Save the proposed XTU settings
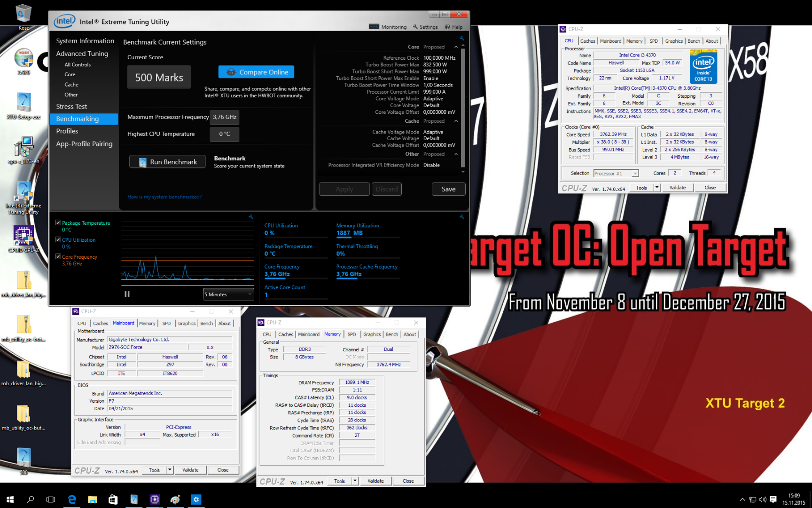Screen dimensions: 812x508 (448, 189)
